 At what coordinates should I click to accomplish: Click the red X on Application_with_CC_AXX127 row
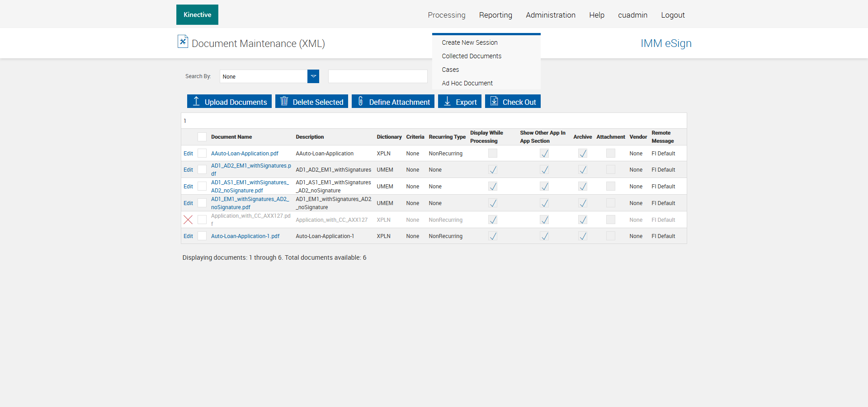pyautogui.click(x=188, y=220)
